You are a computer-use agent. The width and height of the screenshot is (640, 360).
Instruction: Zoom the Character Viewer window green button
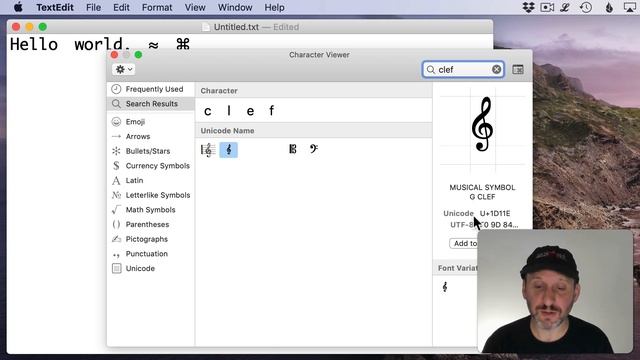point(138,55)
